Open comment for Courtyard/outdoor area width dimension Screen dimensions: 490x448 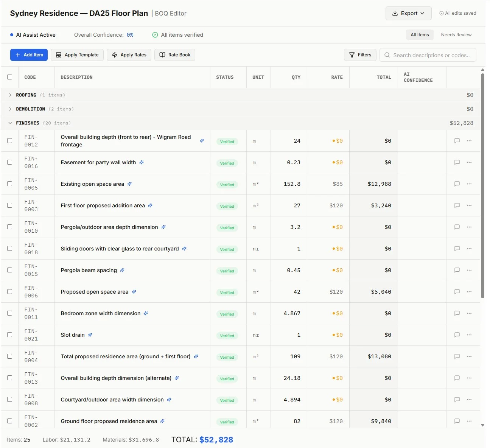click(457, 400)
